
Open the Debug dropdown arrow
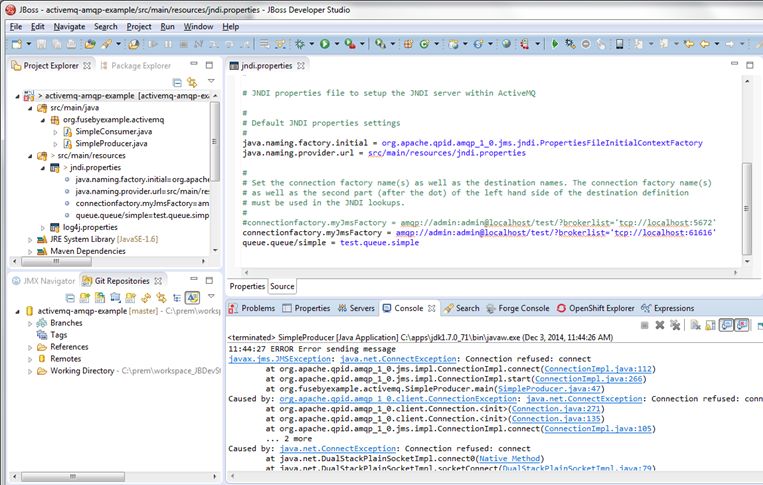(x=311, y=44)
